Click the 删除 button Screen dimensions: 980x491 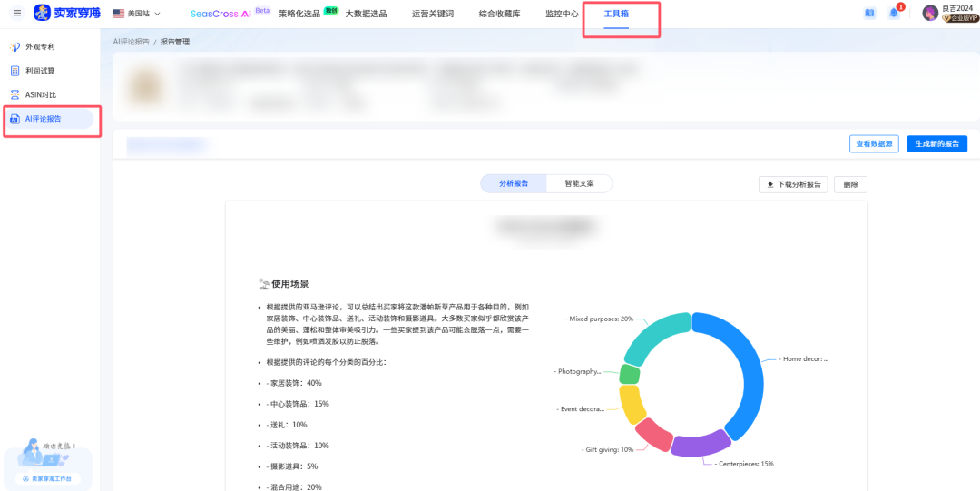pos(850,184)
